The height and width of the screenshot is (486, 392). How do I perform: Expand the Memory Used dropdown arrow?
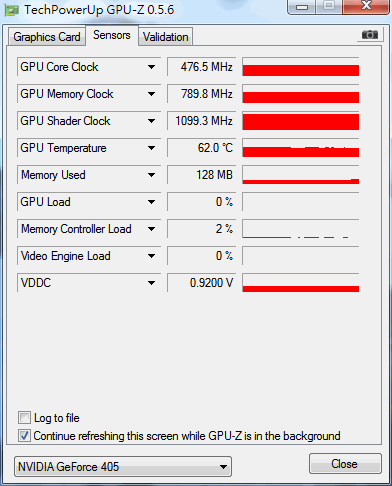coord(151,175)
